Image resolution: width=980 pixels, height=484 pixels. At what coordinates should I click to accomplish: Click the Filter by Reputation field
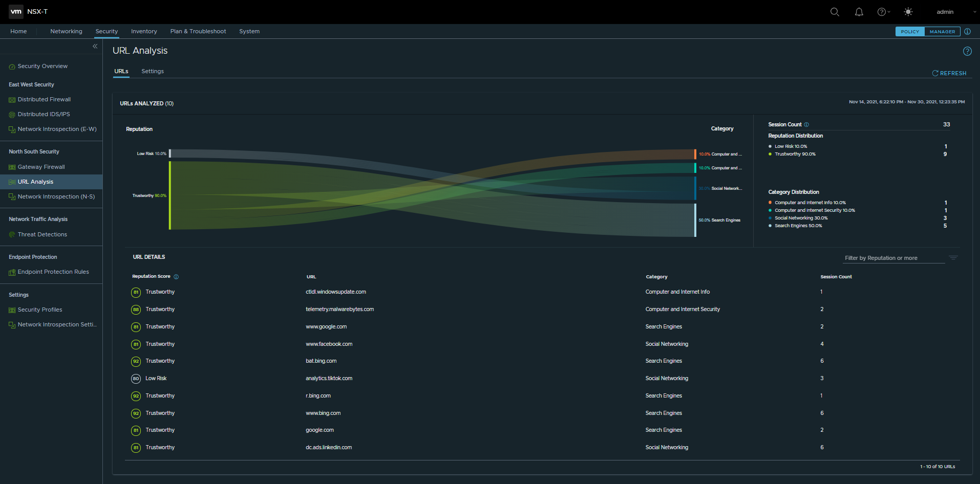(894, 258)
